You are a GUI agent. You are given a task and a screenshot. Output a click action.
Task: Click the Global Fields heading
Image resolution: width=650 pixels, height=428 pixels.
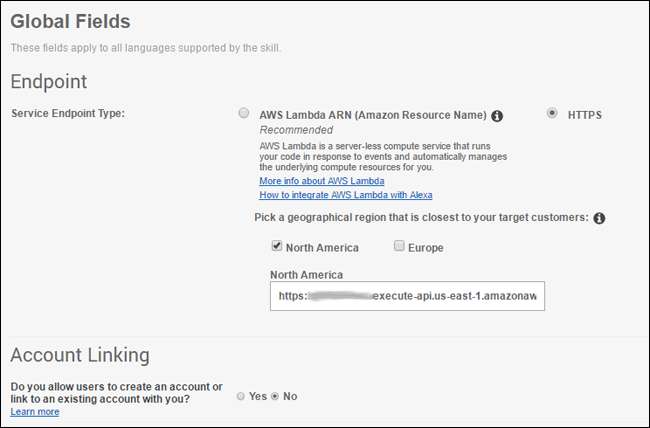pos(70,20)
